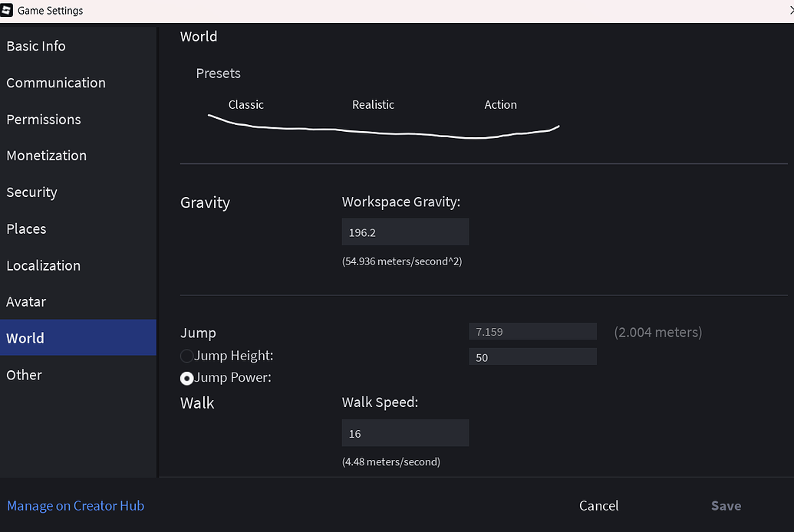Select the Jump Height radio button
The image size is (794, 532).
click(x=186, y=356)
